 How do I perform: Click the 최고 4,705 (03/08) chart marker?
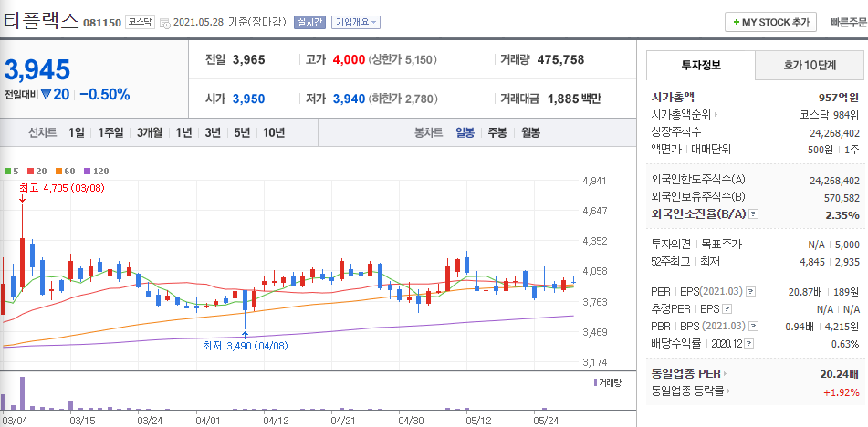point(61,188)
